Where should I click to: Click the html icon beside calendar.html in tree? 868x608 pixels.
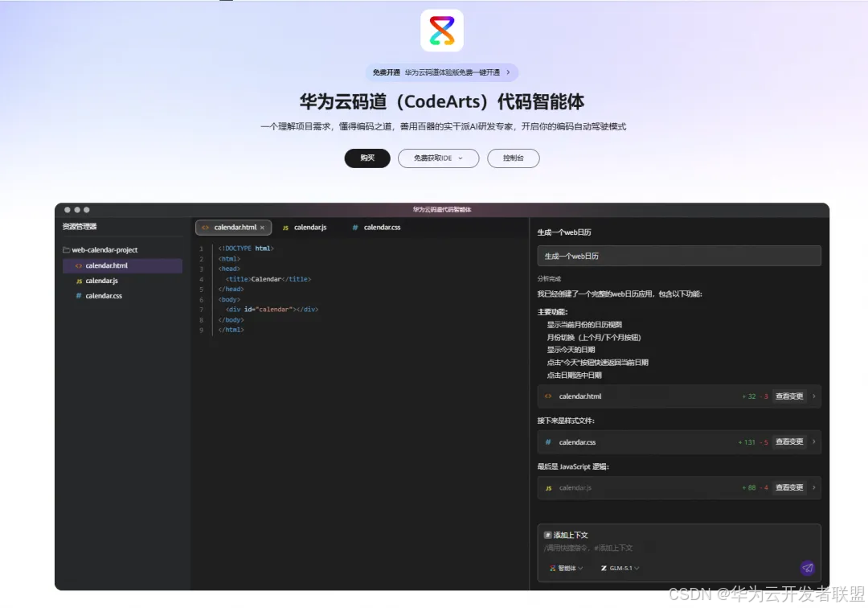pos(79,265)
